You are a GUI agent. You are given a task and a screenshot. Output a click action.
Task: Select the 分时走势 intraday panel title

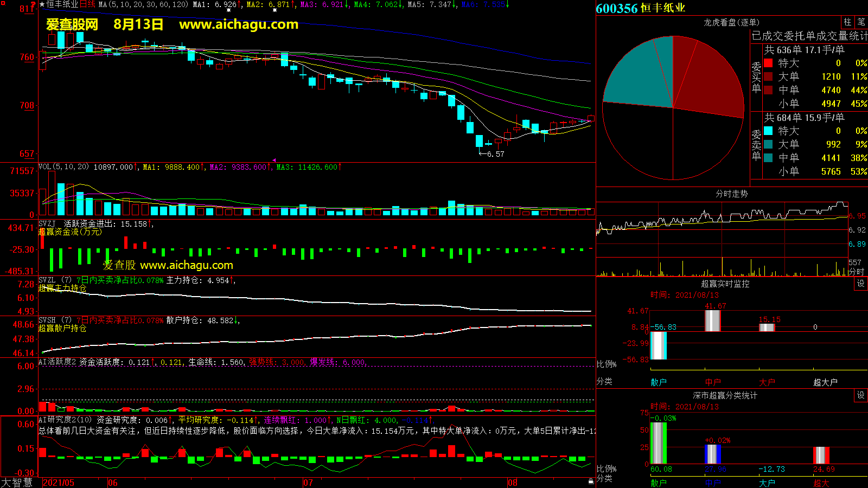pyautogui.click(x=731, y=194)
